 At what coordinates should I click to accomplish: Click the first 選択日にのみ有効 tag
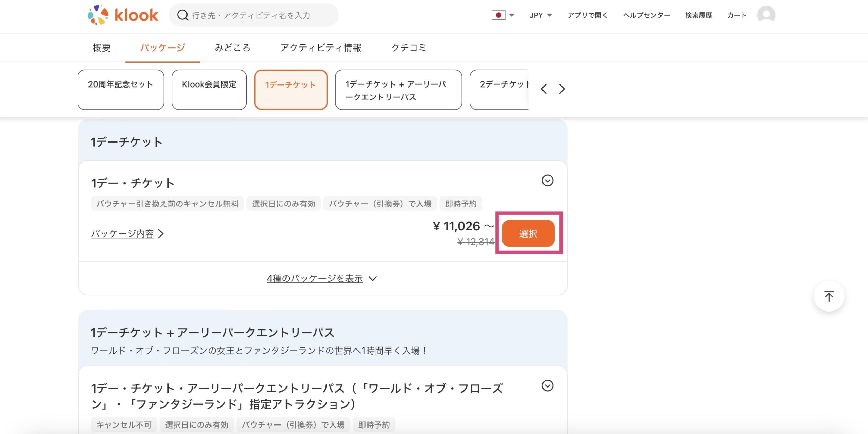(x=283, y=204)
